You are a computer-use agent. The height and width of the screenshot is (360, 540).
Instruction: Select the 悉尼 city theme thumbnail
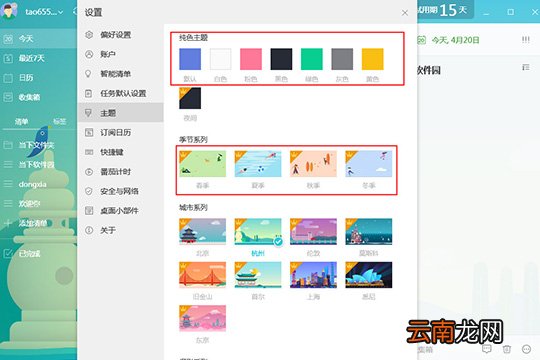368,275
